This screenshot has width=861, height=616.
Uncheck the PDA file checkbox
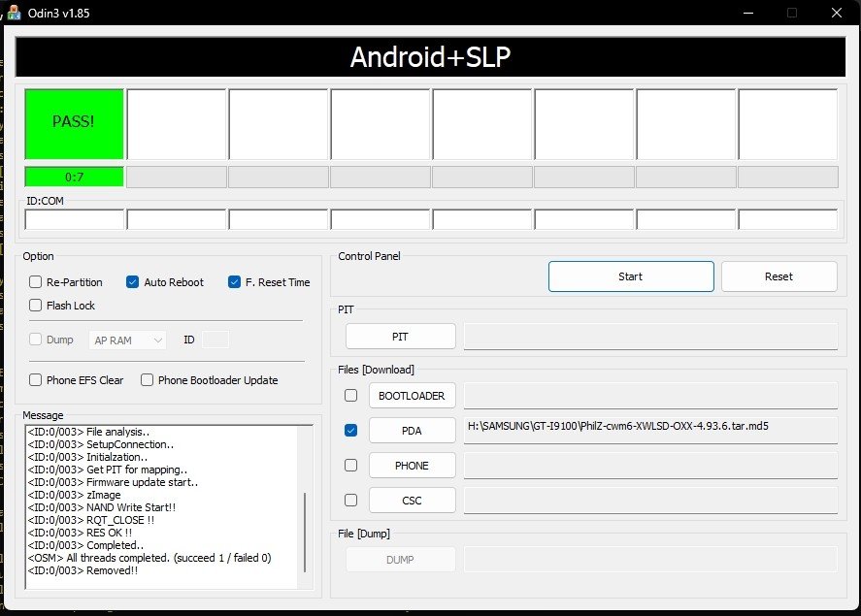[350, 431]
